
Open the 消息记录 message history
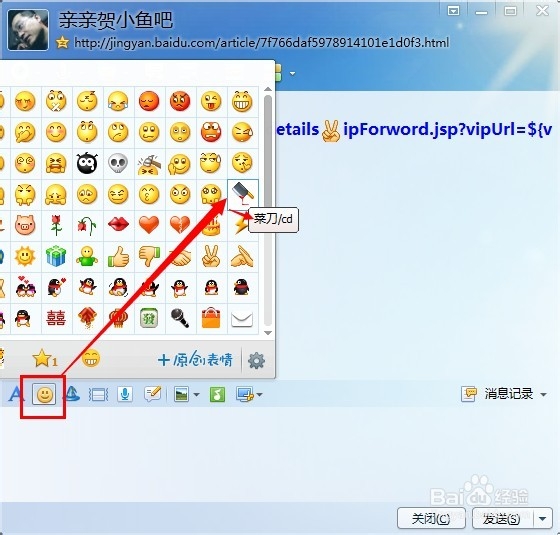tap(498, 394)
